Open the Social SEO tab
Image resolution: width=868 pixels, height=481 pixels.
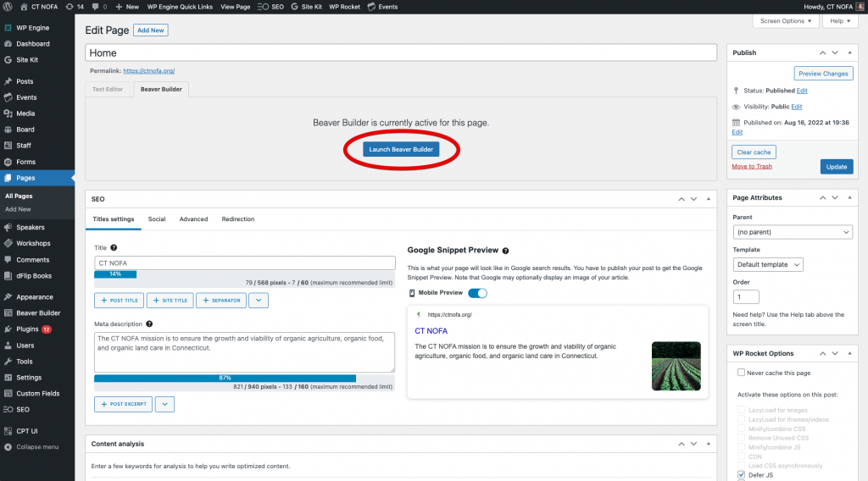click(157, 219)
